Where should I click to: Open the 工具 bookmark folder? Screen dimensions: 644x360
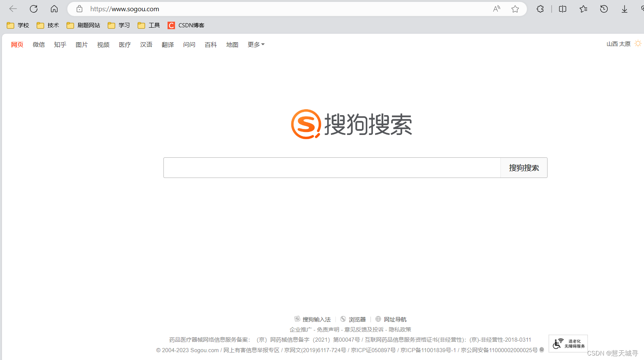click(x=149, y=25)
